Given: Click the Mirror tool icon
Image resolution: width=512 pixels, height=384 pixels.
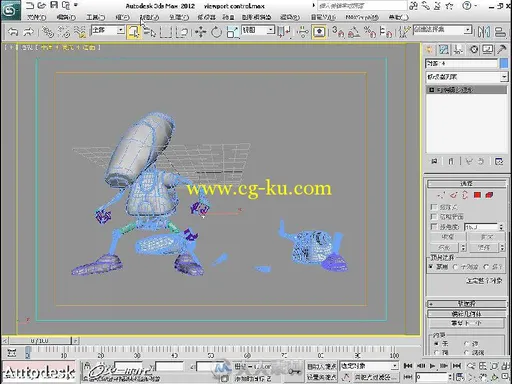Looking at the screenshot, I should (484, 32).
